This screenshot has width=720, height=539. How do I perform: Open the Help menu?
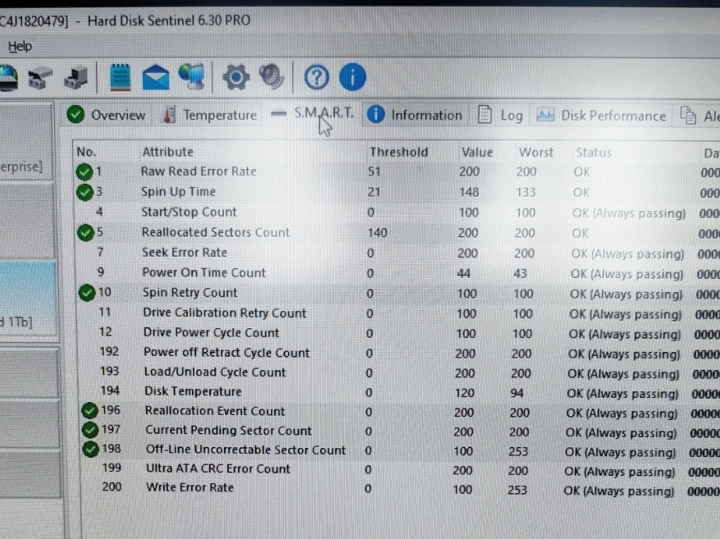pyautogui.click(x=20, y=46)
